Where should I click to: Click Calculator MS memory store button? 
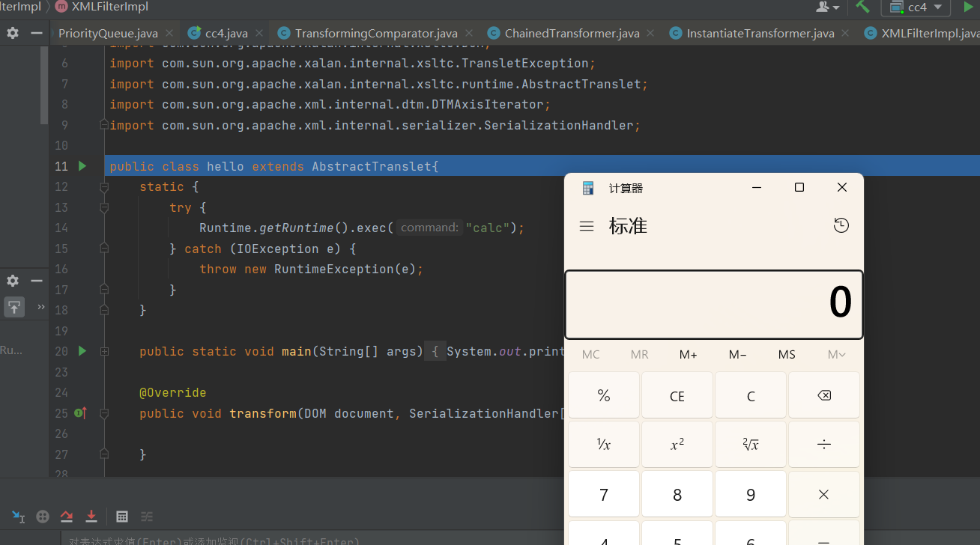tap(787, 354)
